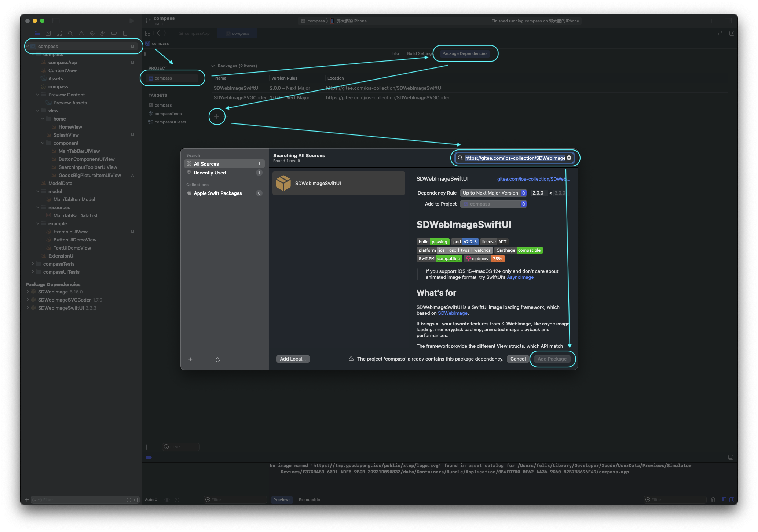The height and width of the screenshot is (532, 758).
Task: Click the Add Package button
Action: (552, 359)
